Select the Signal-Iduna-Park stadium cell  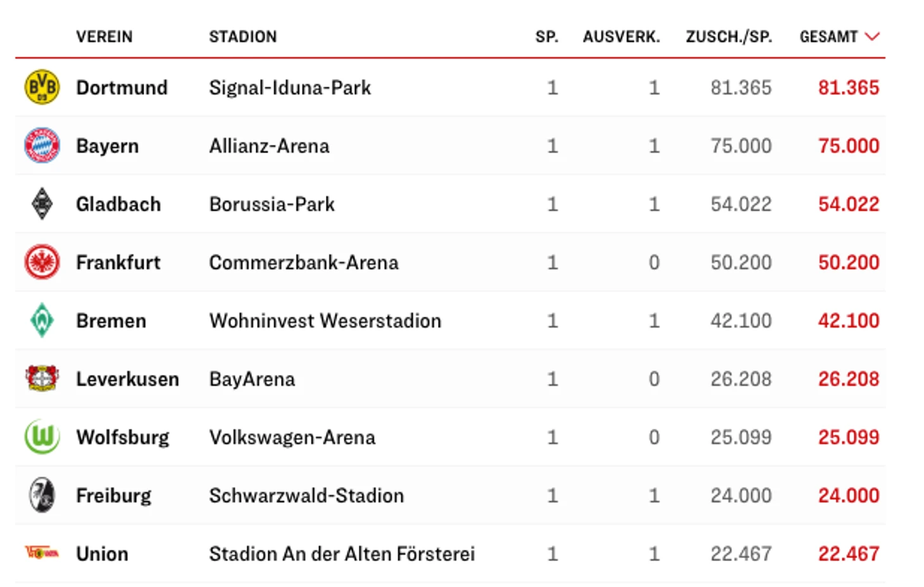(290, 87)
